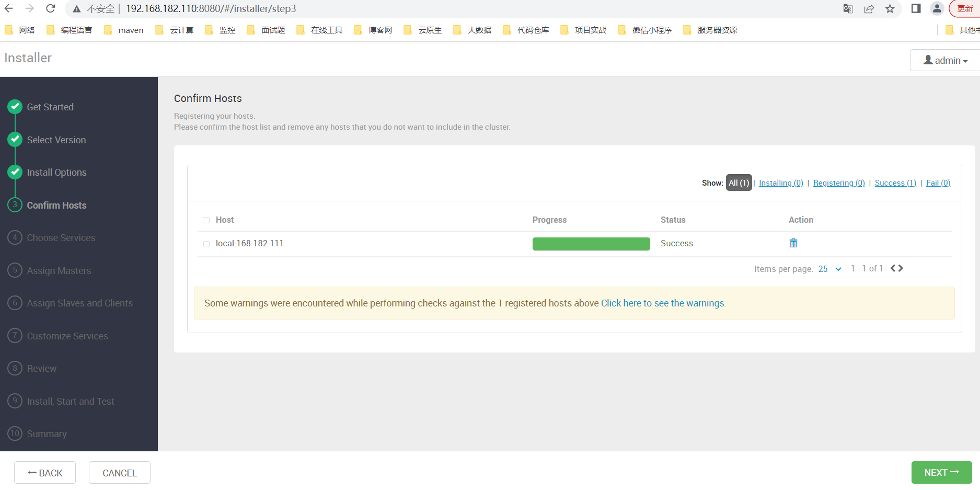Click browser back arrow
Viewport: 980px width, 490px height.
9,8
